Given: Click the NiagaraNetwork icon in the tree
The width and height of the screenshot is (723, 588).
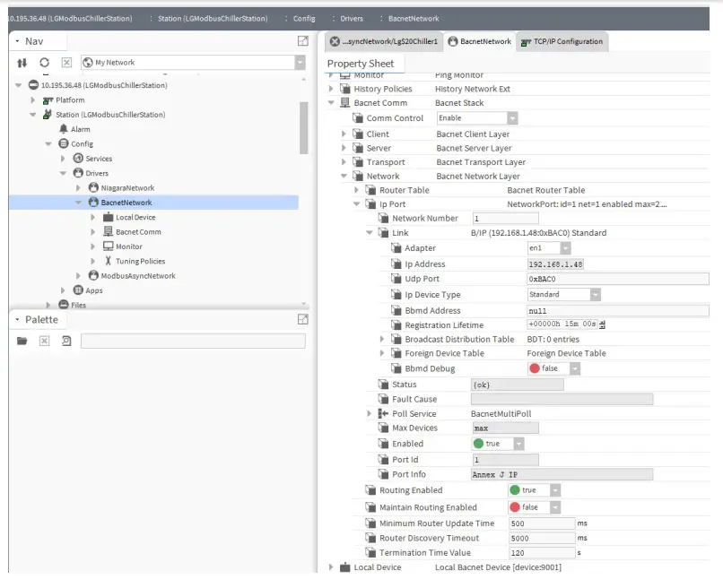Looking at the screenshot, I should (93, 187).
